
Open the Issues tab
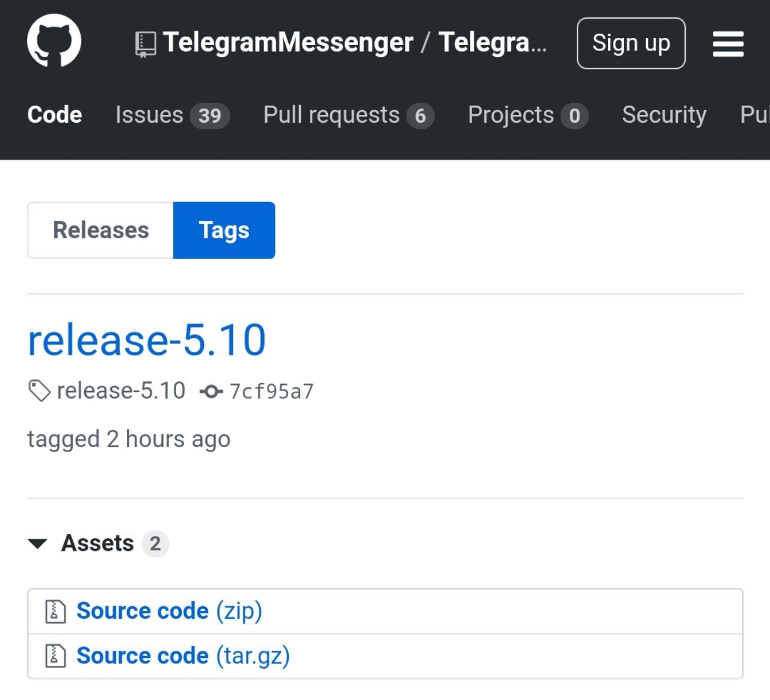[x=173, y=115]
